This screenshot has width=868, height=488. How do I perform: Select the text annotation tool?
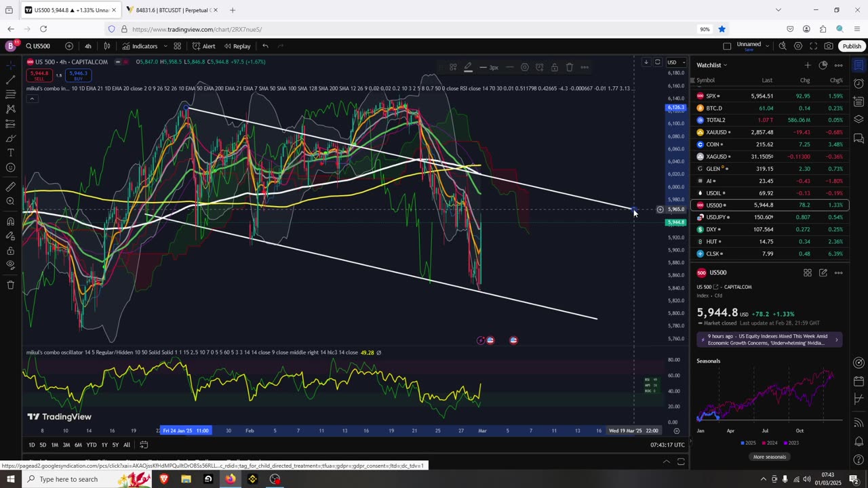(x=11, y=153)
